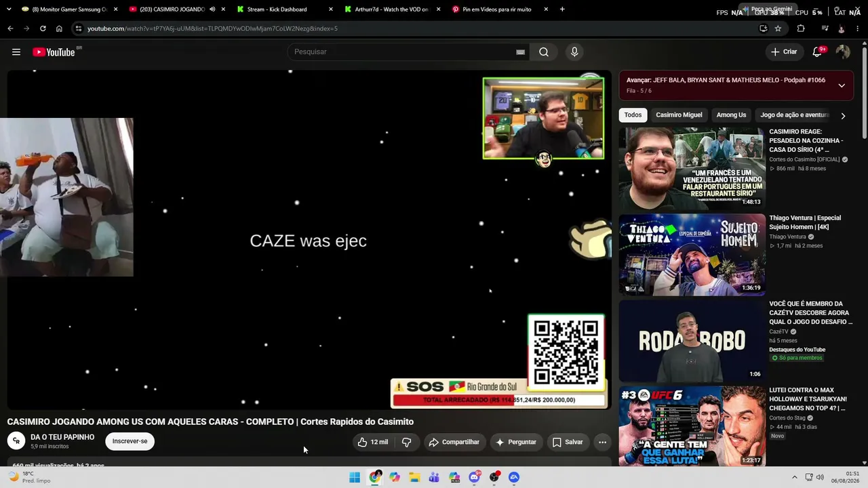Open video titled Thiago Ventura | Especial Sujeito Homem

pyautogui.click(x=805, y=222)
